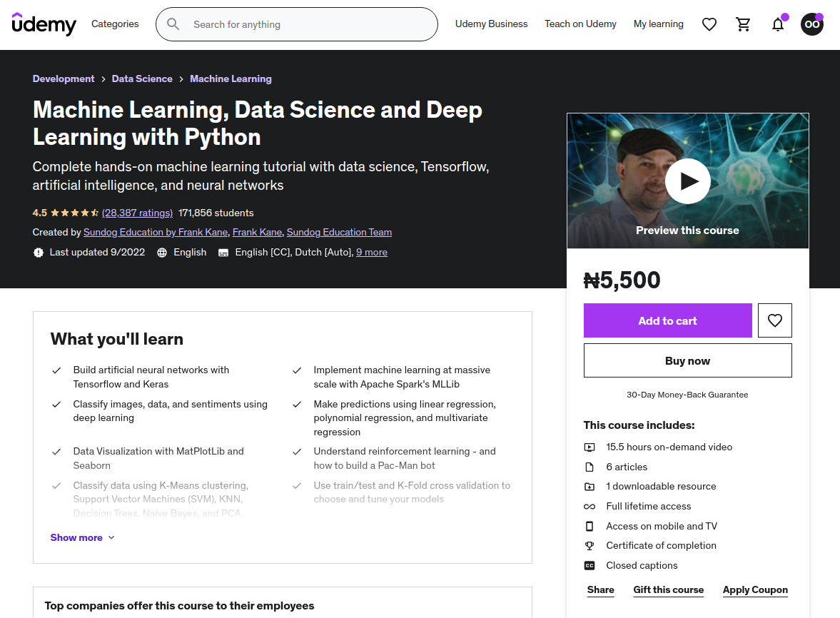Click the search magnifier icon
The height and width of the screenshot is (618, 840).
(173, 24)
